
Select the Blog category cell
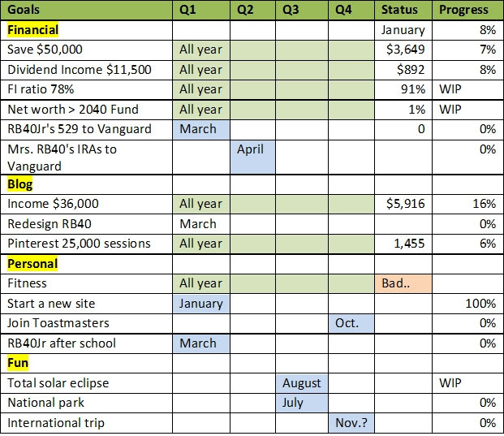[86, 184]
